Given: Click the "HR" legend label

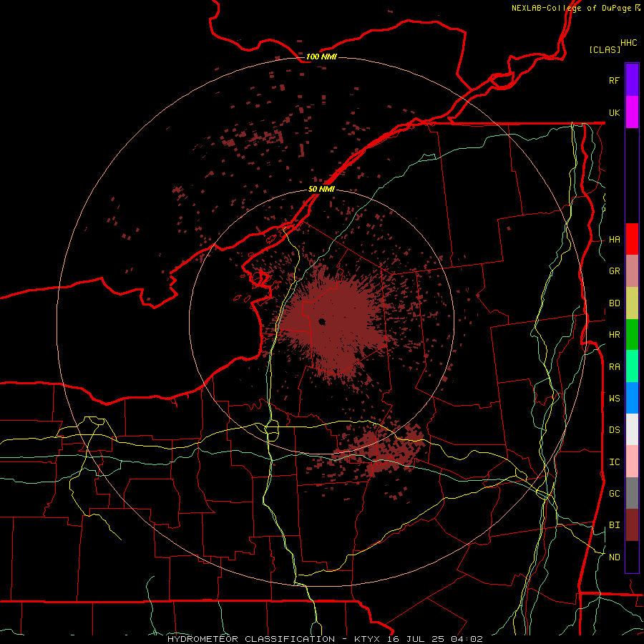Looking at the screenshot, I should [x=614, y=335].
